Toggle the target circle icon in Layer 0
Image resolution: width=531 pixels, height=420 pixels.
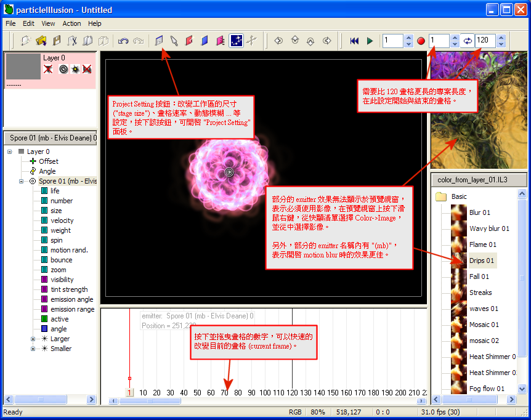[63, 69]
